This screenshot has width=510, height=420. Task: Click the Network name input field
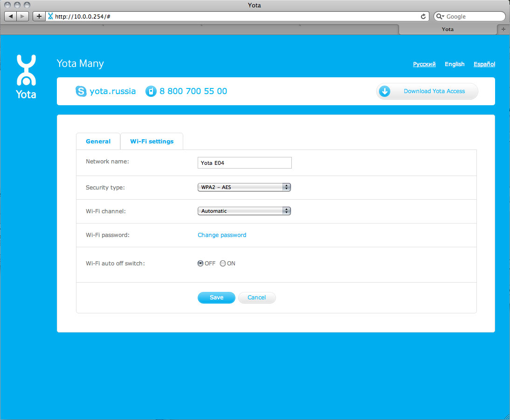point(245,163)
